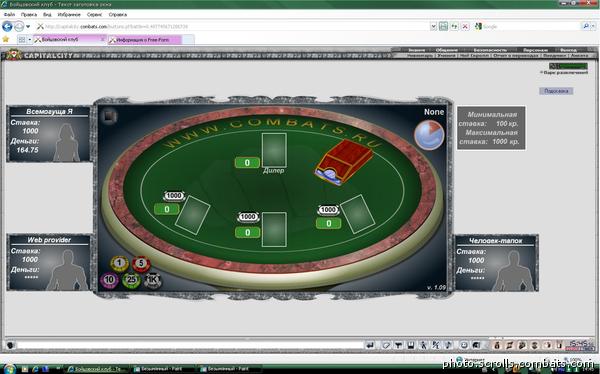Click the browser Back button
The height and width of the screenshot is (374, 600).
click(x=7, y=26)
